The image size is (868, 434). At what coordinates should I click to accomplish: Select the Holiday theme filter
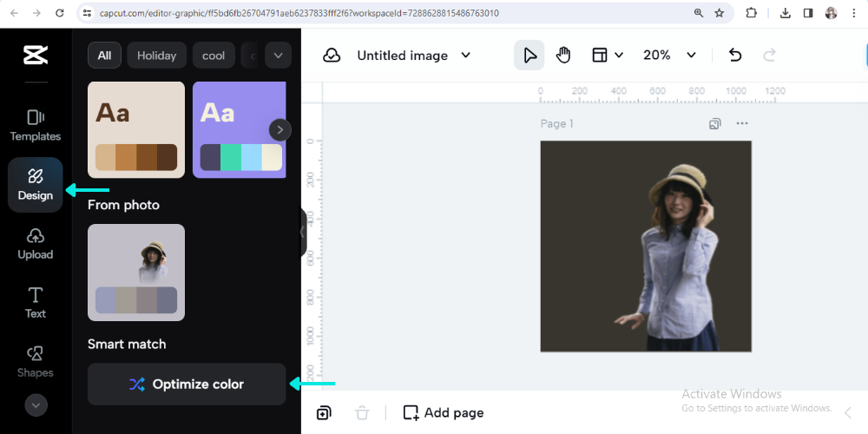[x=156, y=56]
